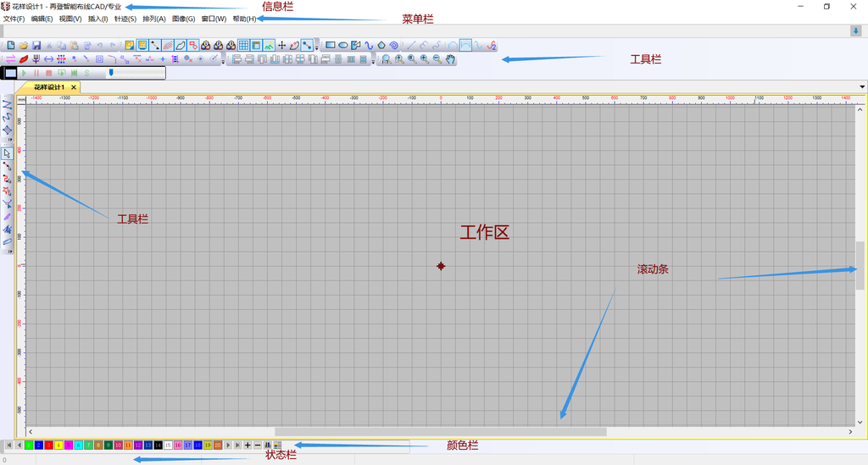Select the arrow pointer tool in left toolbar
Viewport: 868px width, 465px height.
tap(7, 153)
